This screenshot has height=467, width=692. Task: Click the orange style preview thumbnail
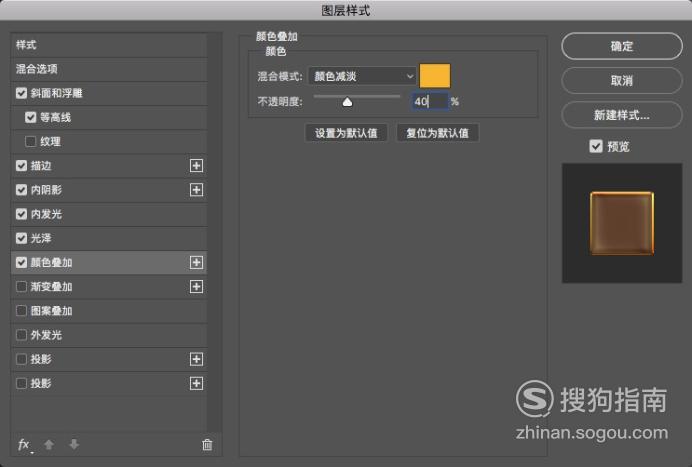(622, 223)
